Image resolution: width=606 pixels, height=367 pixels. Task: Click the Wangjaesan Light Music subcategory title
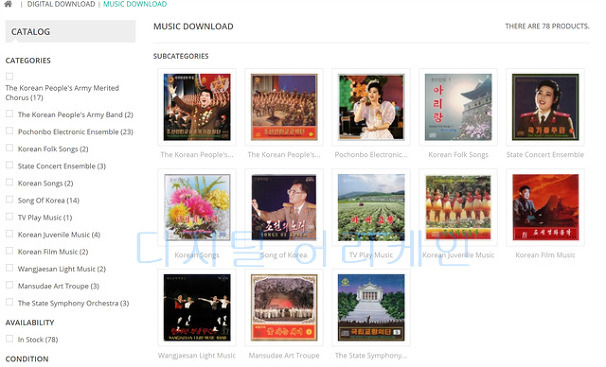(x=197, y=355)
